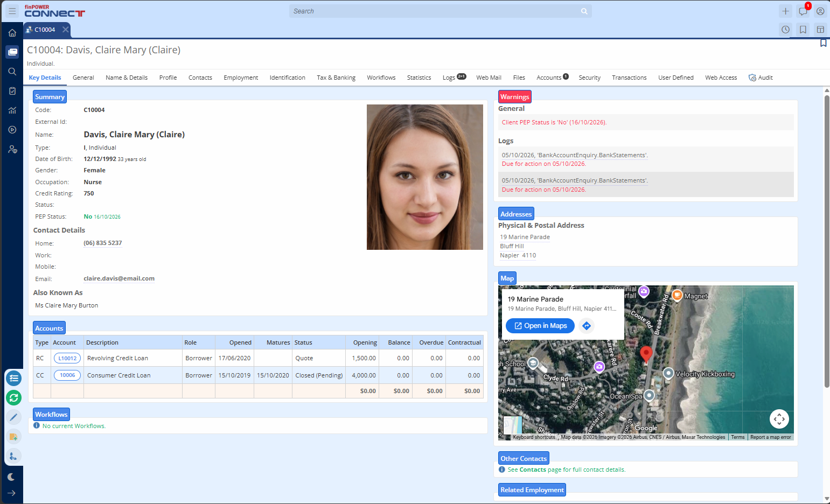Screen dimensions: 830x504
Task: Open the play circle sidebar icon
Action: point(12,130)
